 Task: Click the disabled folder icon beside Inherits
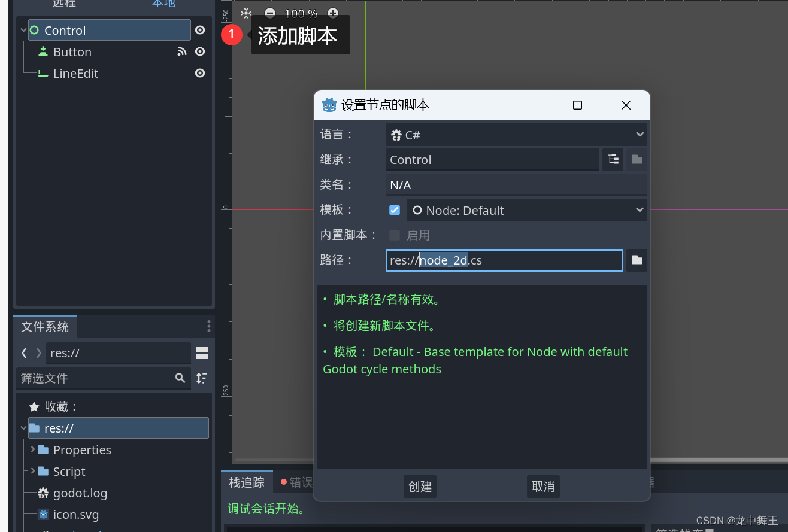(637, 160)
